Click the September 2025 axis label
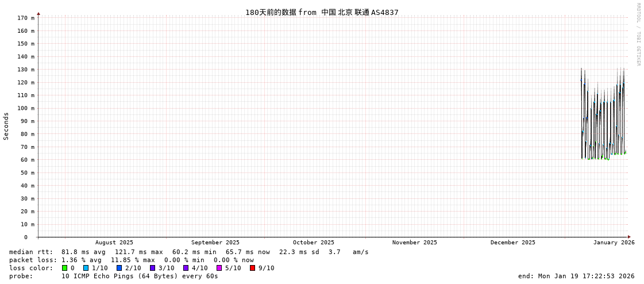 point(215,243)
